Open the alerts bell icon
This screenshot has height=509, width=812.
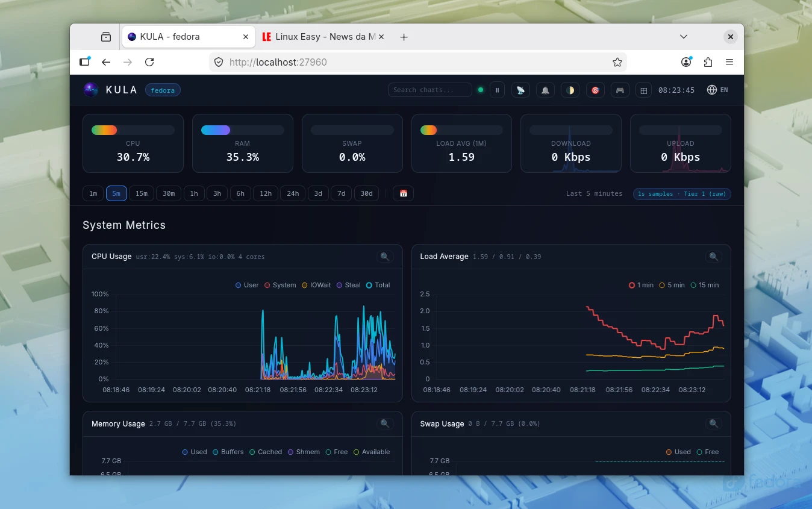pos(545,90)
